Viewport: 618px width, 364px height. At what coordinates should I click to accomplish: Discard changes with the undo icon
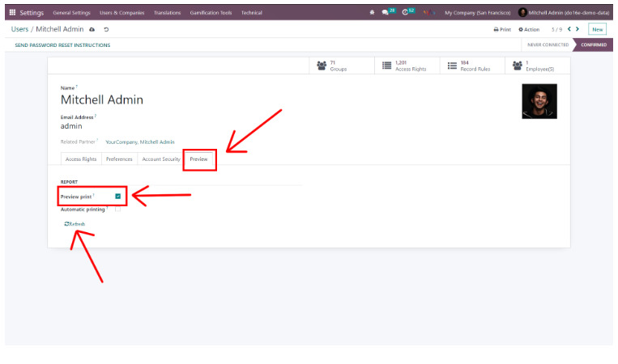pos(106,29)
